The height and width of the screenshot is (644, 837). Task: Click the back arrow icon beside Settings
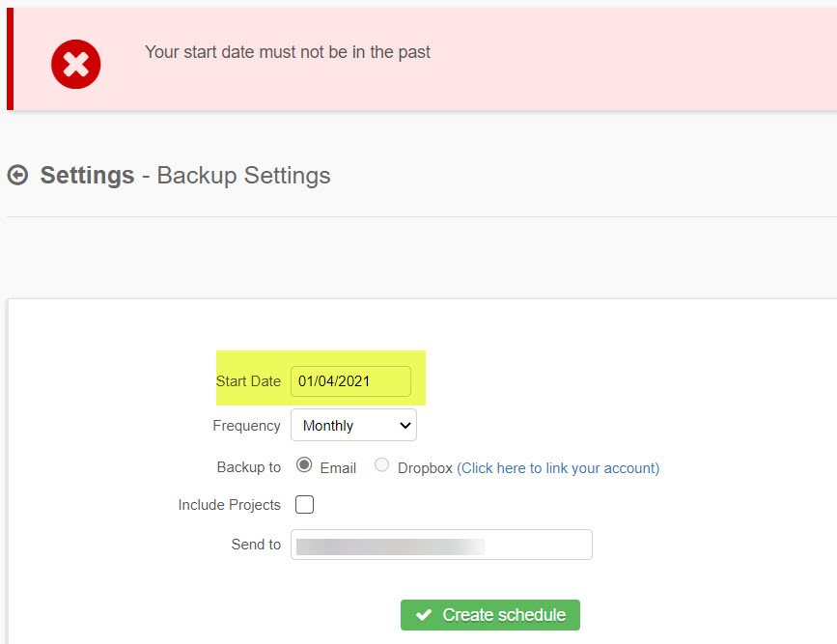[17, 175]
